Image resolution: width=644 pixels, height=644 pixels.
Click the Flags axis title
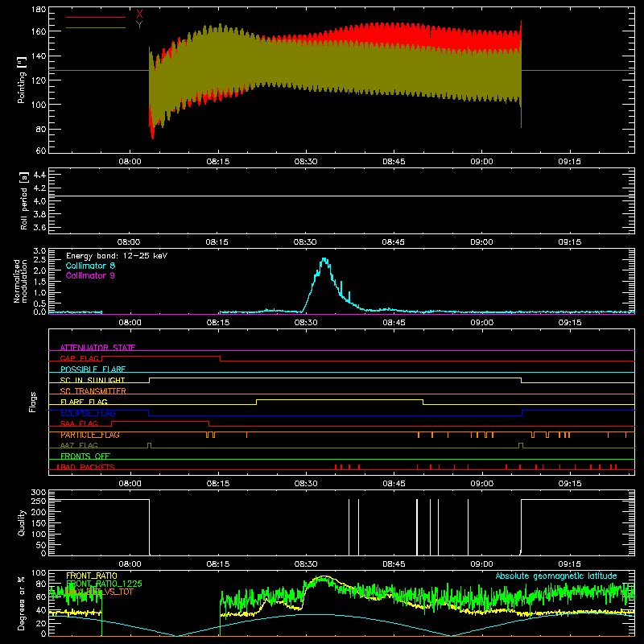tap(33, 402)
